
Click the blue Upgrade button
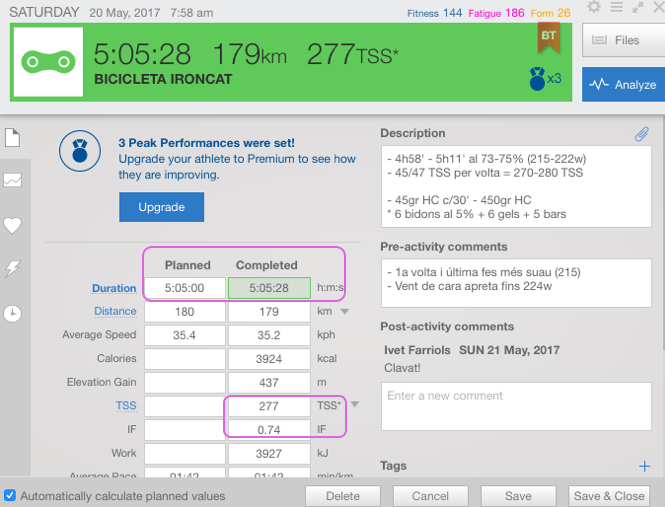[161, 207]
